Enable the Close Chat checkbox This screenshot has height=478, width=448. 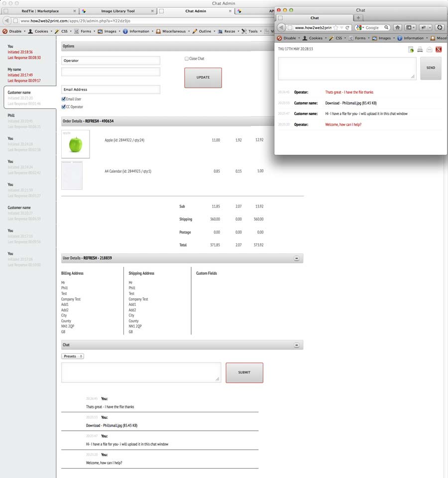pos(187,59)
